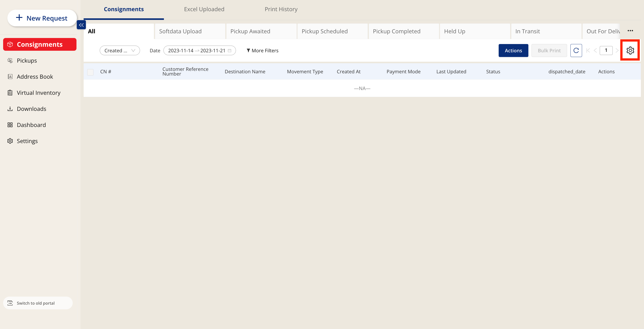The image size is (644, 329).
Task: Click the New Request button
Action: pyautogui.click(x=42, y=18)
